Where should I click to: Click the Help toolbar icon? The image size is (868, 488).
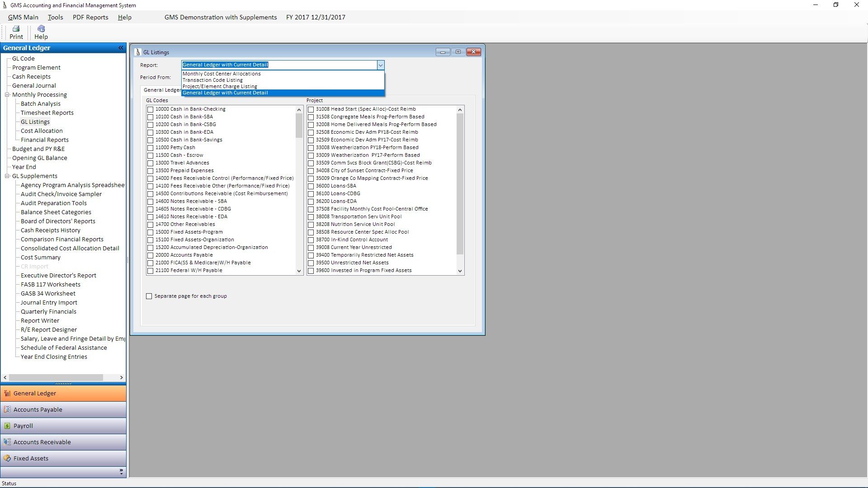41,29
